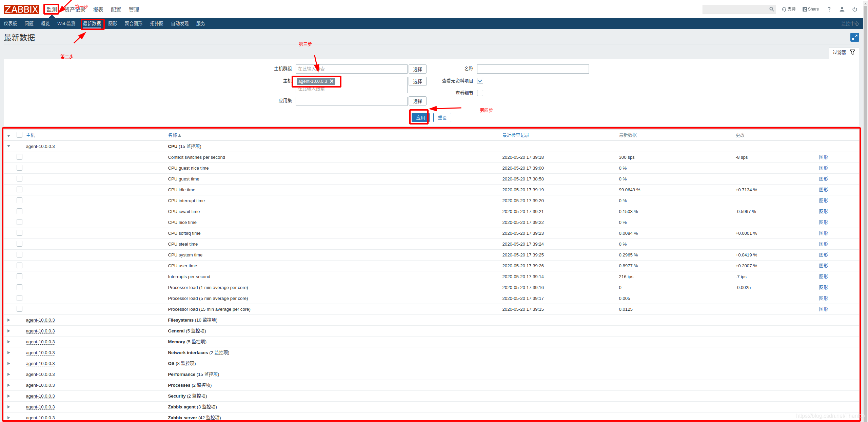Enable the 查看细节 checkbox

point(480,93)
